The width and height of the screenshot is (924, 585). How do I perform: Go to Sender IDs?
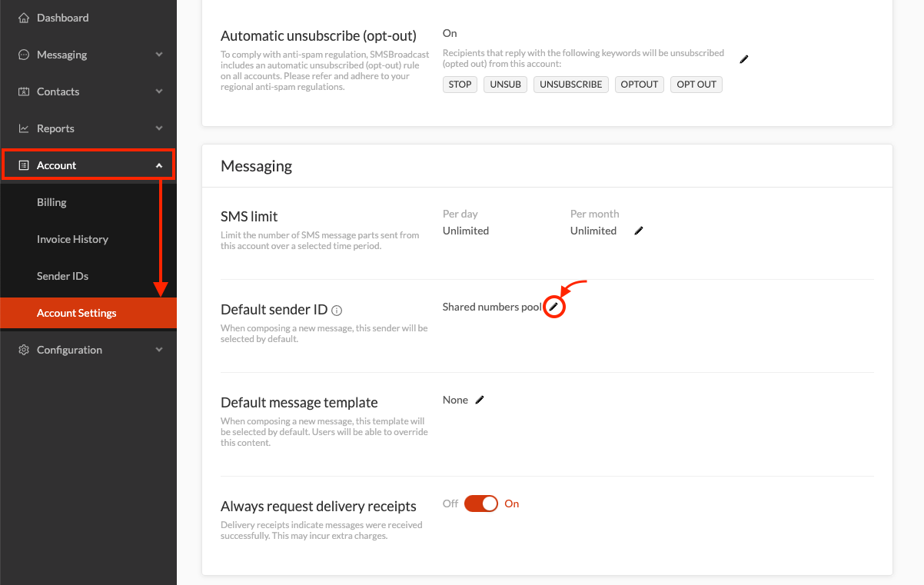coord(62,275)
